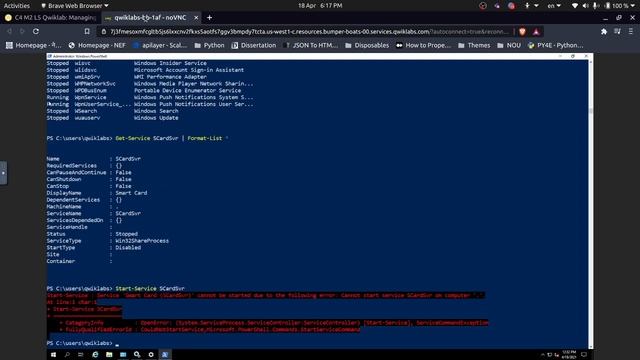The image size is (640, 360).
Task: Click the 'Windows Update' service row
Action: pos(113,118)
